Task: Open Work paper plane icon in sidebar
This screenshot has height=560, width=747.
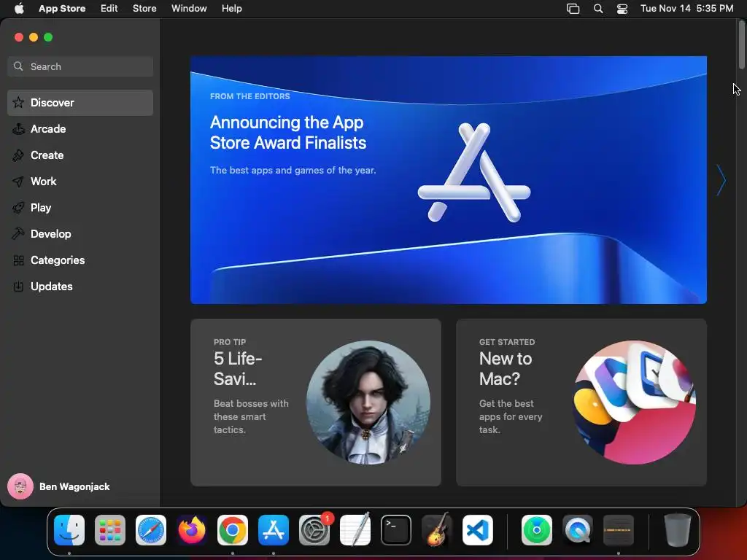Action: click(x=18, y=182)
